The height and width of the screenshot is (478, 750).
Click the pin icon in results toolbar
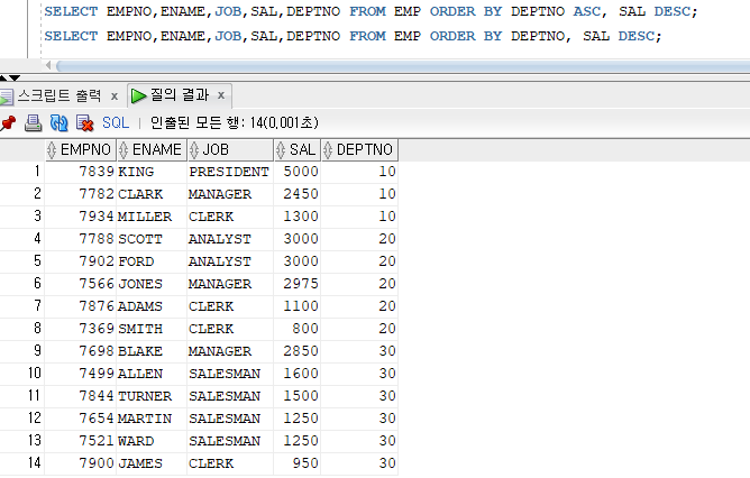point(8,123)
